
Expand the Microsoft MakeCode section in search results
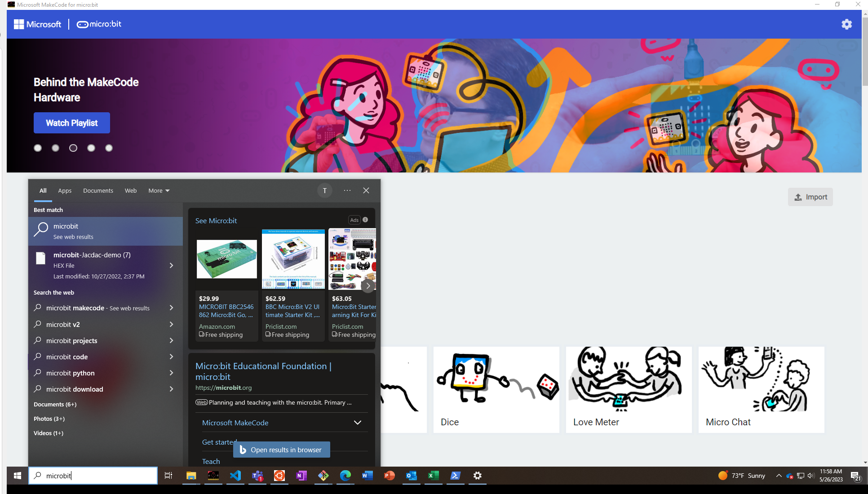357,422
